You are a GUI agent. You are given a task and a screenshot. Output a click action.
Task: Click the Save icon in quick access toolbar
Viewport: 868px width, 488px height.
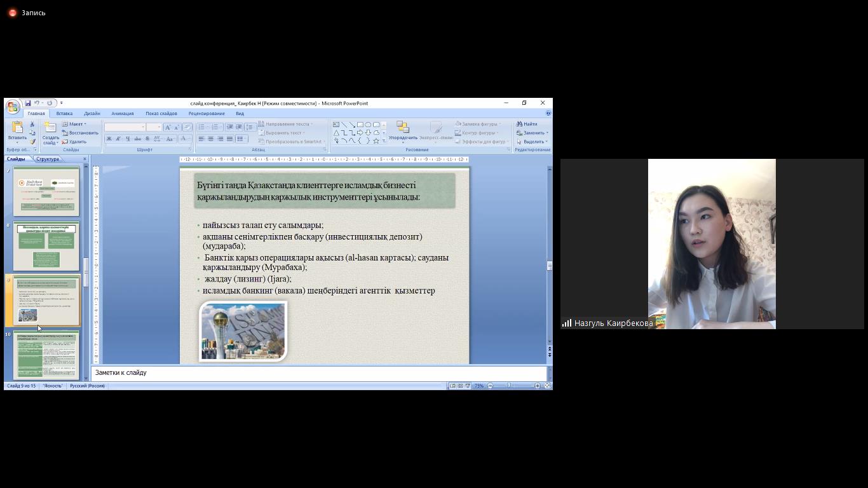tap(28, 103)
